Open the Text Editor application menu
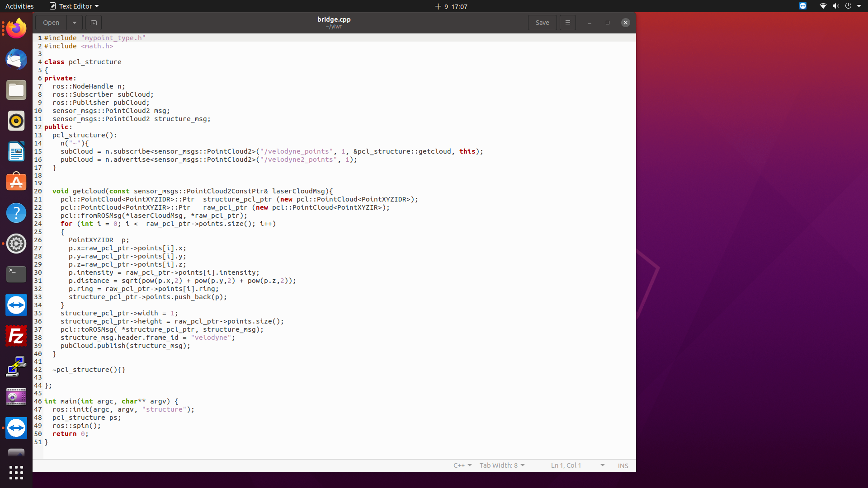Viewport: 868px width, 488px height. pos(73,6)
